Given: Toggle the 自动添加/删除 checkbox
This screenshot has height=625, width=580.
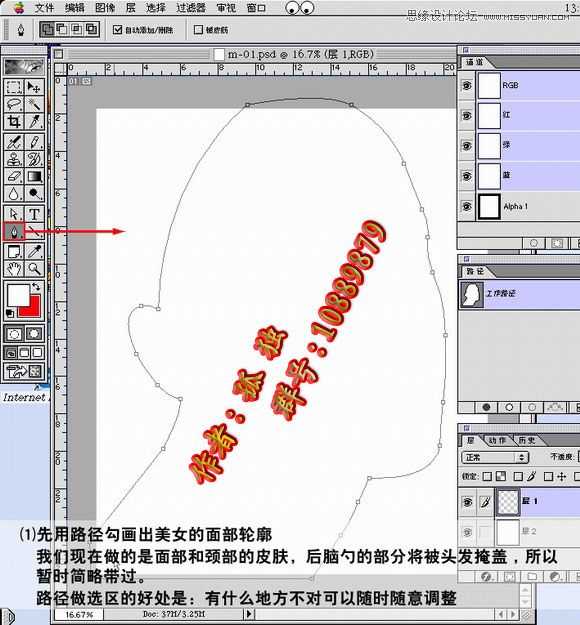Looking at the screenshot, I should tap(117, 29).
